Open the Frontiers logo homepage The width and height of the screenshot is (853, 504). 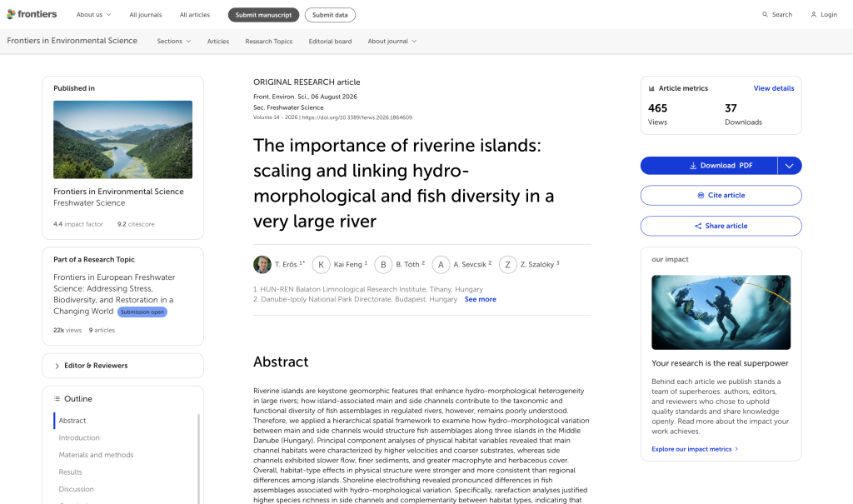(32, 14)
